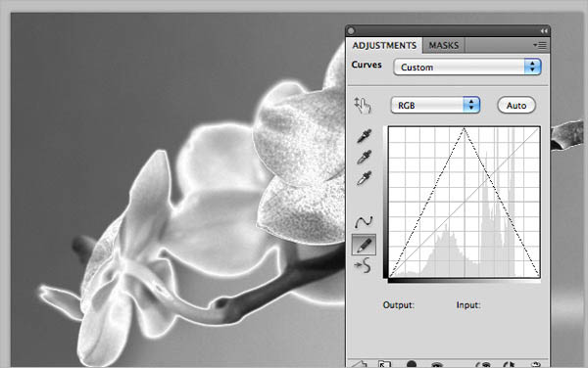Open the Curves preset dropdown showing Custom
Screen dimensions: 588x368
click(466, 68)
